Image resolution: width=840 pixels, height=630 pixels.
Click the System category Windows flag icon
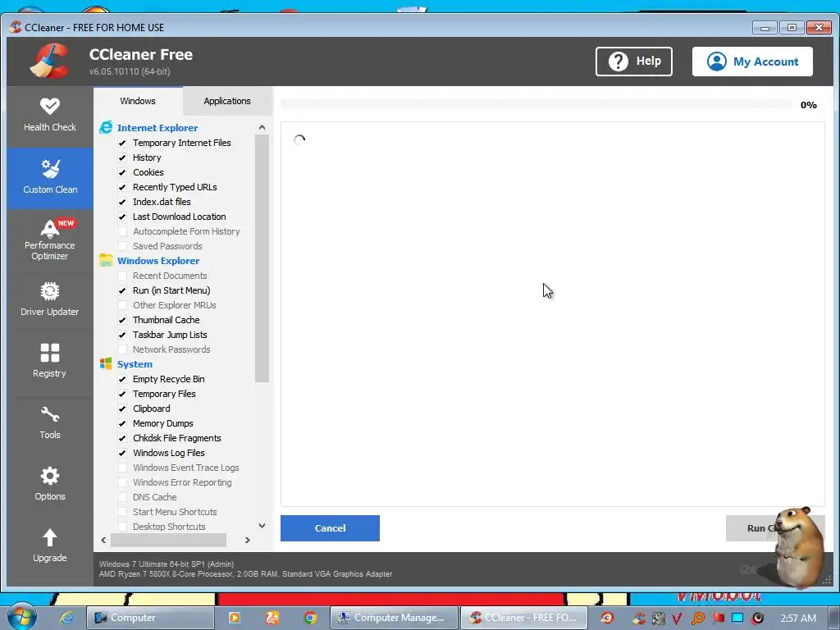click(106, 363)
